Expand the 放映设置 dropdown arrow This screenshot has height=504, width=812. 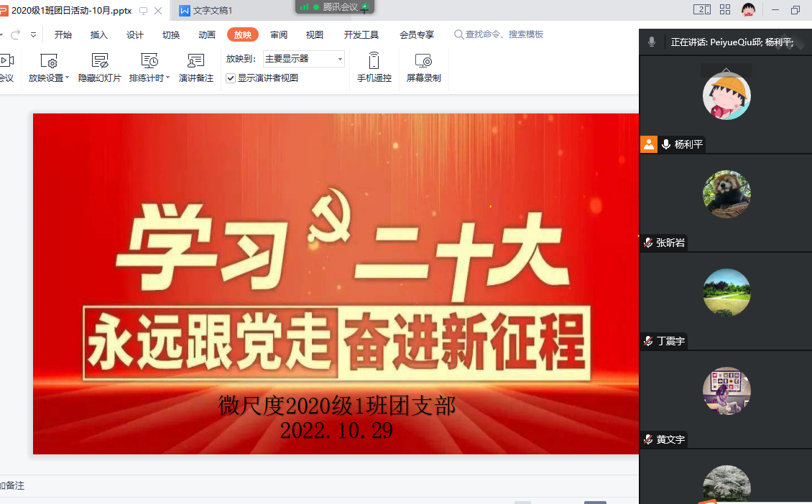click(68, 78)
